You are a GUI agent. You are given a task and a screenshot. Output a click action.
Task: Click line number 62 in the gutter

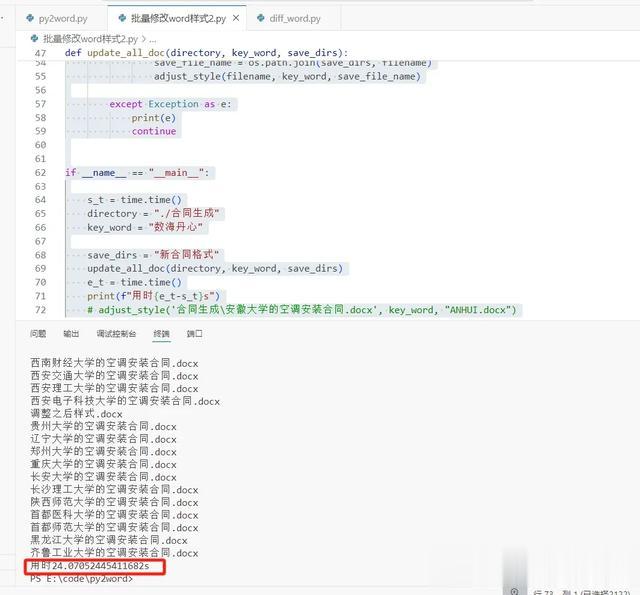(x=40, y=173)
